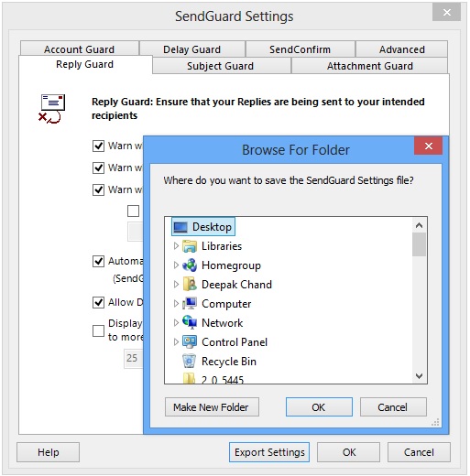Open the Attachment Guard tab
470x476 pixels.
(369, 66)
